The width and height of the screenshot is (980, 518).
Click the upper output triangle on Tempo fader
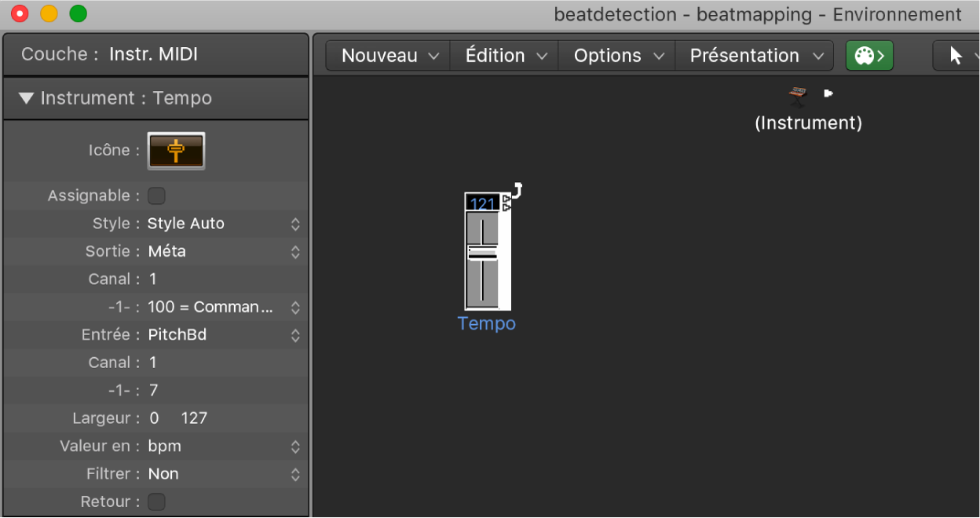click(506, 199)
